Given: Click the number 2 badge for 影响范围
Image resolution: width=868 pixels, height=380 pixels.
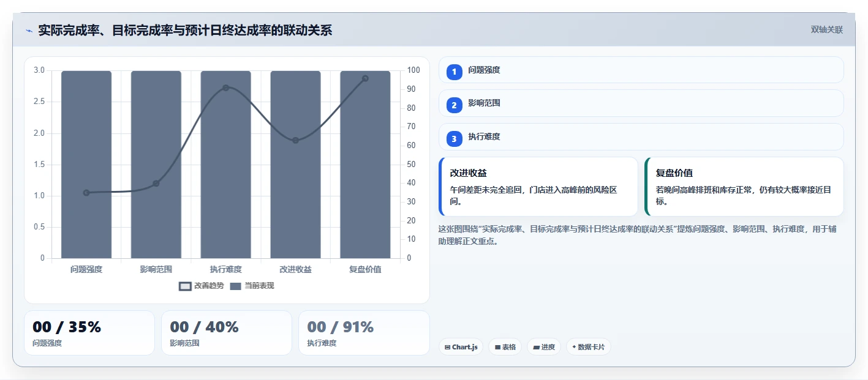Looking at the screenshot, I should point(454,105).
